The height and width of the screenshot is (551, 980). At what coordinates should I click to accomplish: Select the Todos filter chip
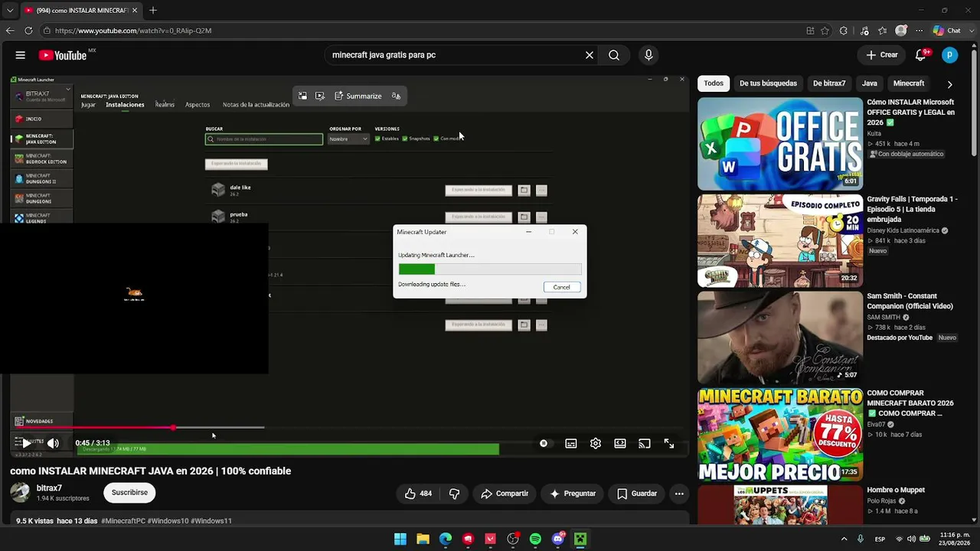(x=714, y=83)
